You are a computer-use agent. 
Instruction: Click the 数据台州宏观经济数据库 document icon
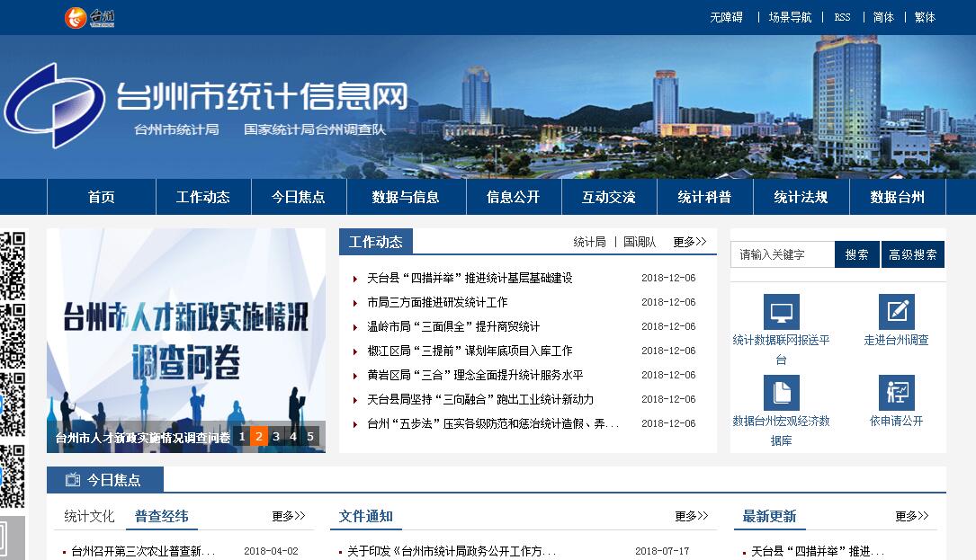click(x=781, y=393)
